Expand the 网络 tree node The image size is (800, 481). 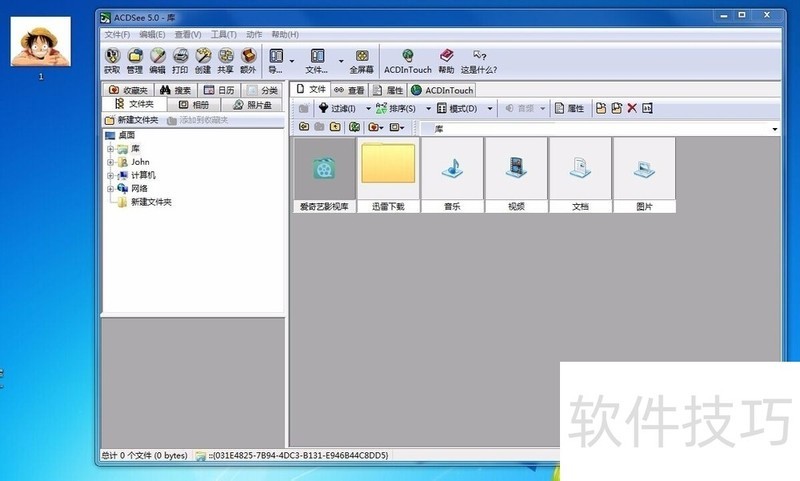pyautogui.click(x=110, y=189)
